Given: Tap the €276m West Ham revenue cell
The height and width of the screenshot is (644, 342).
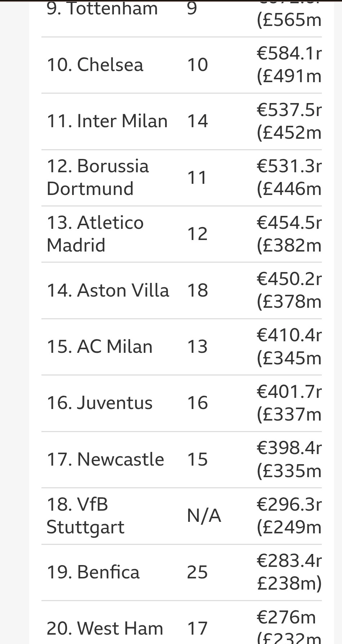Looking at the screenshot, I should point(286,617).
